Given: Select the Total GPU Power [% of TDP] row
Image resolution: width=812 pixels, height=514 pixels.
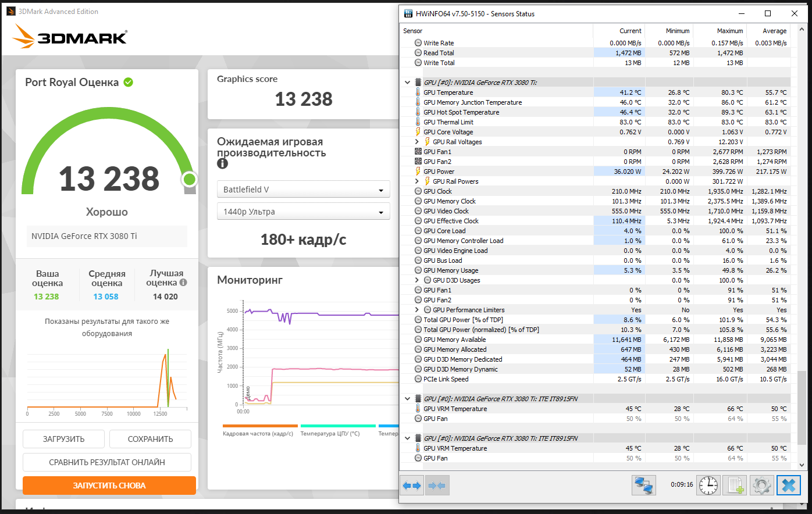Looking at the screenshot, I should (595, 320).
